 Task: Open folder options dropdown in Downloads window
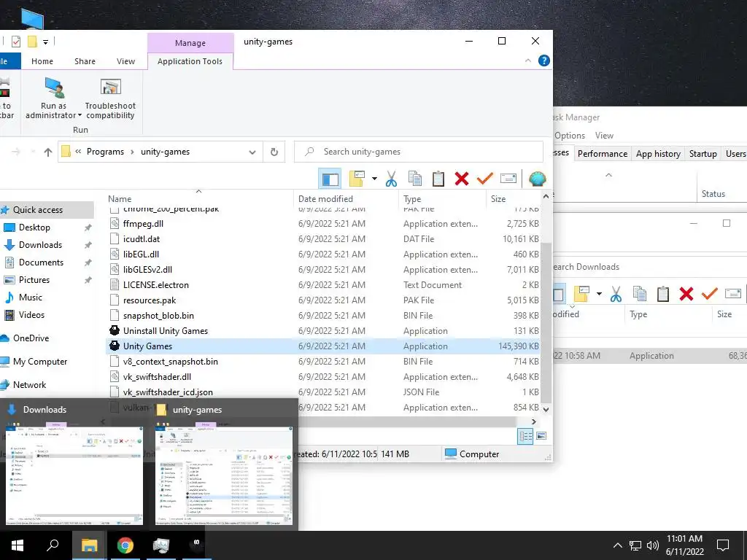point(599,294)
